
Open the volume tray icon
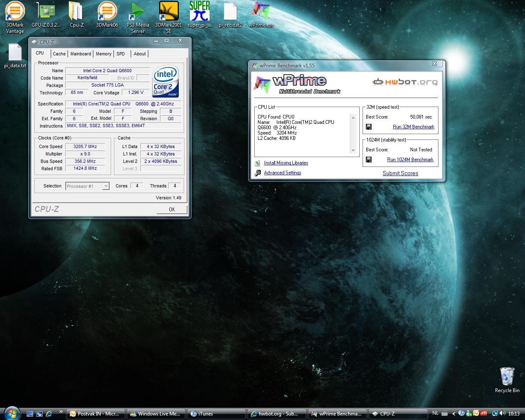point(502,413)
